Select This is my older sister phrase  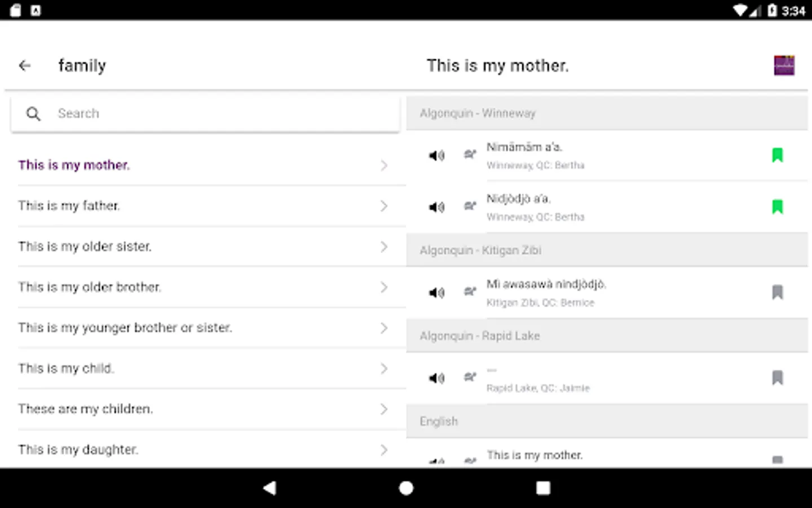[85, 247]
